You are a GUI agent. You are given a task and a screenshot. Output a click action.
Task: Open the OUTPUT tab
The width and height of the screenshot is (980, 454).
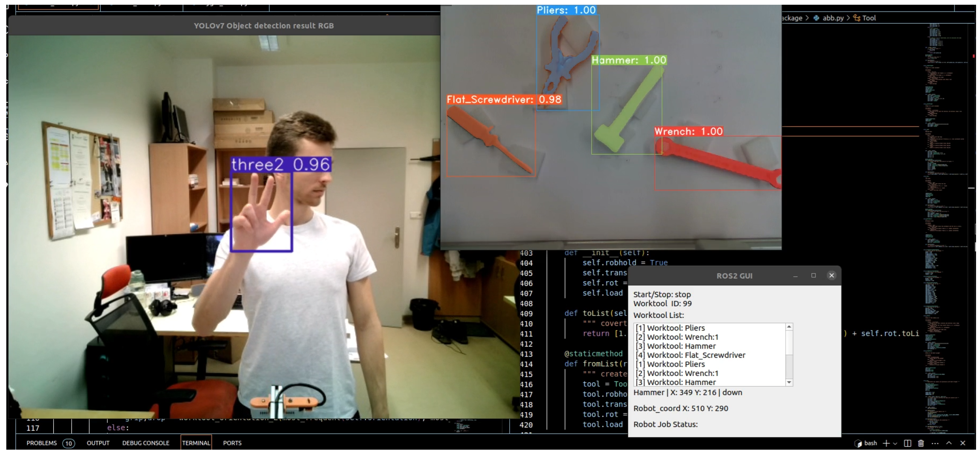[98, 443]
